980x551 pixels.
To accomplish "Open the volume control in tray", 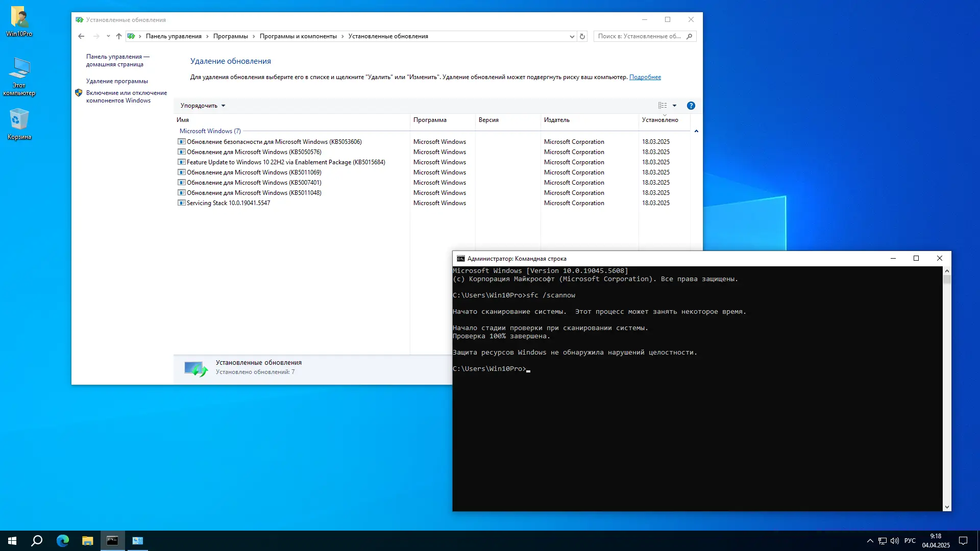I will coord(894,541).
